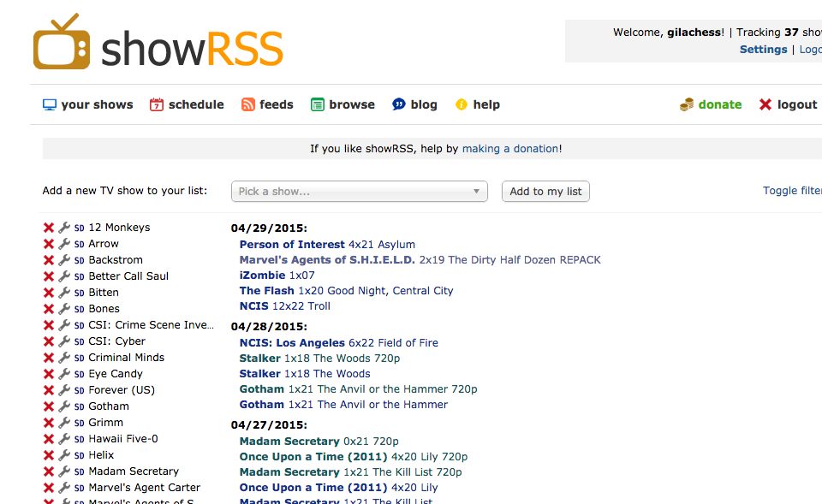Edit Better Call Saul with wrench icon
This screenshot has height=504, width=822.
coord(64,276)
